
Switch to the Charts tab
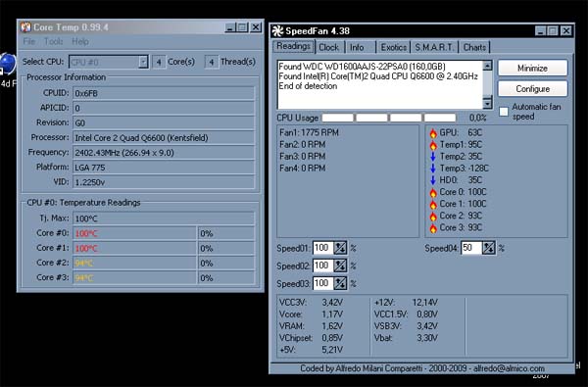tap(474, 47)
